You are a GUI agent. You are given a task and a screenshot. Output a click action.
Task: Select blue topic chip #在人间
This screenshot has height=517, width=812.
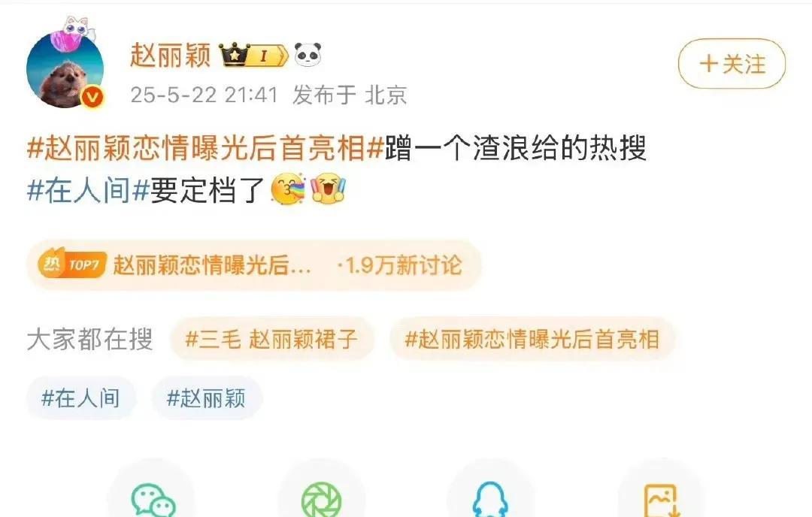pyautogui.click(x=80, y=398)
